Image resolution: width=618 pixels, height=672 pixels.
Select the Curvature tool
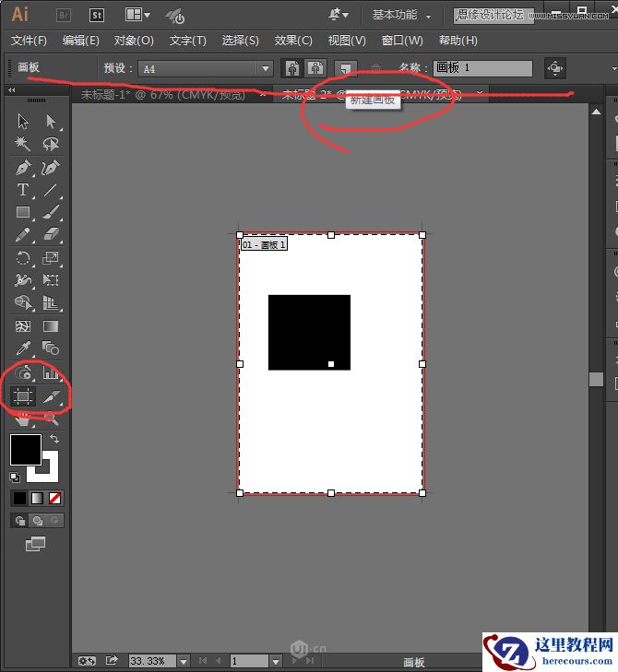click(x=51, y=168)
